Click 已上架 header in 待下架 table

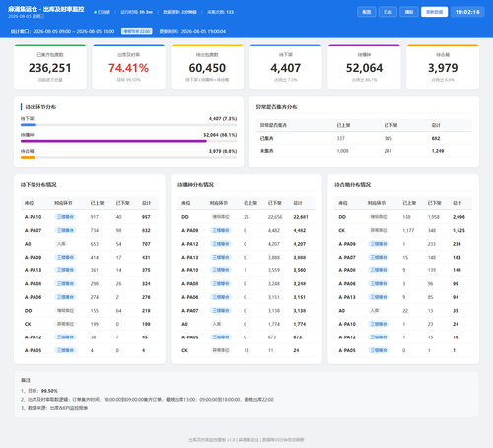coord(98,203)
